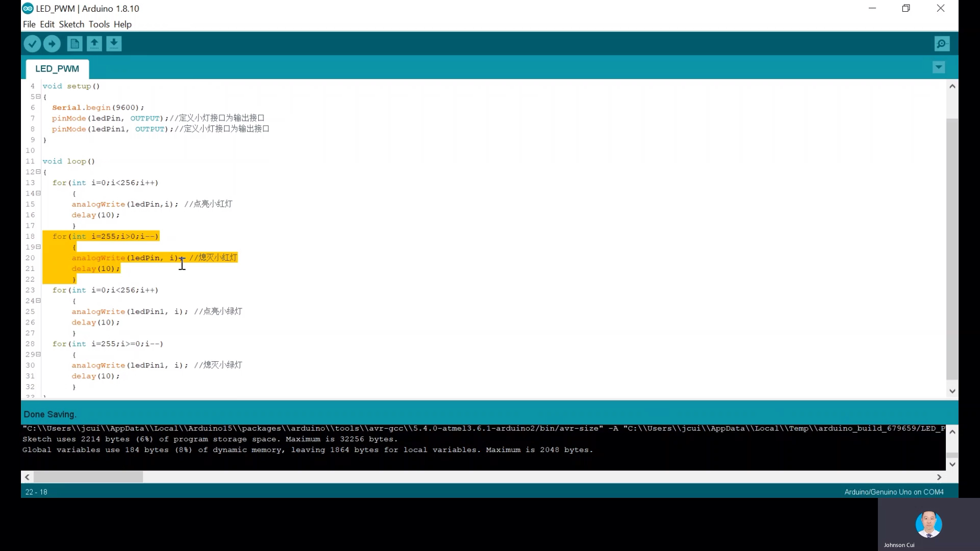Click Johnson Cui's profile avatar
The height and width of the screenshot is (551, 980).
(928, 524)
